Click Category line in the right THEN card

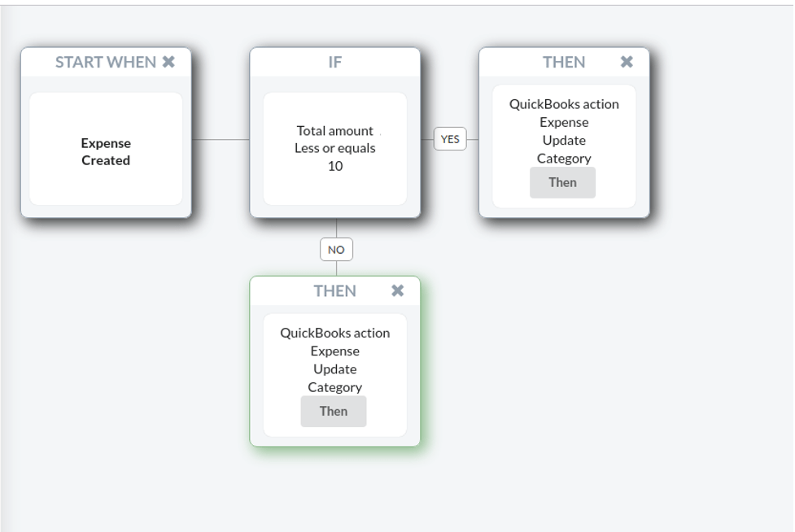pos(564,159)
